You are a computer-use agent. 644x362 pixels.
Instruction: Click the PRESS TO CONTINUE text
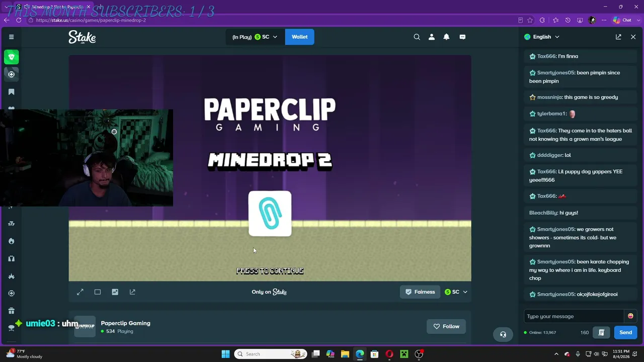coord(270,271)
